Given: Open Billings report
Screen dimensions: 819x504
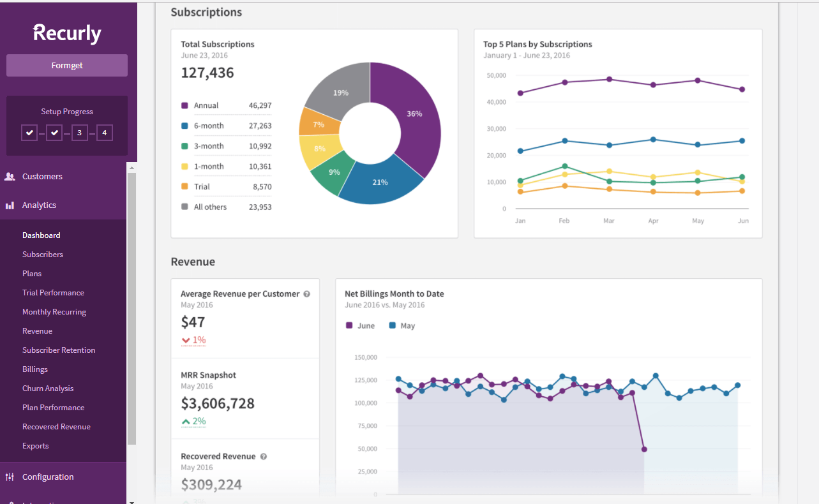Looking at the screenshot, I should click(35, 369).
